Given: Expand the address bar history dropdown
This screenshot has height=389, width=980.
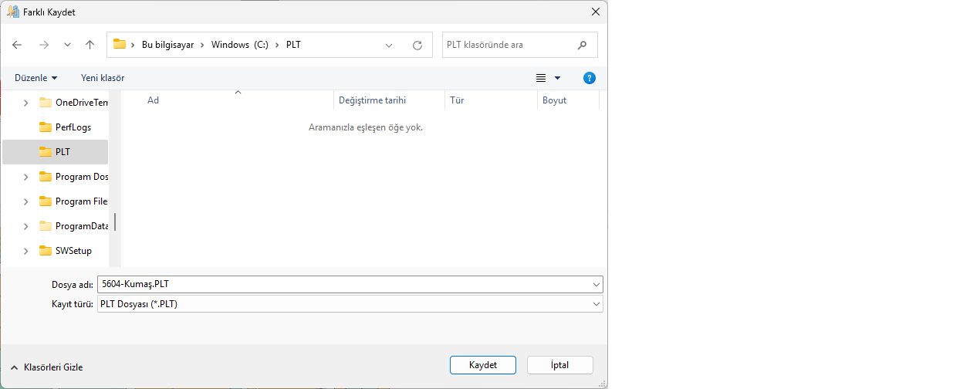Looking at the screenshot, I should click(x=389, y=45).
